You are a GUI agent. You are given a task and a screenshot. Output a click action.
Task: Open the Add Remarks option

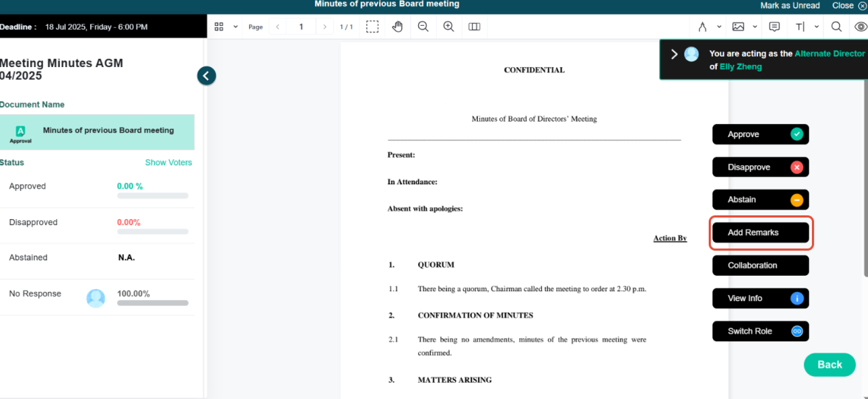click(760, 232)
